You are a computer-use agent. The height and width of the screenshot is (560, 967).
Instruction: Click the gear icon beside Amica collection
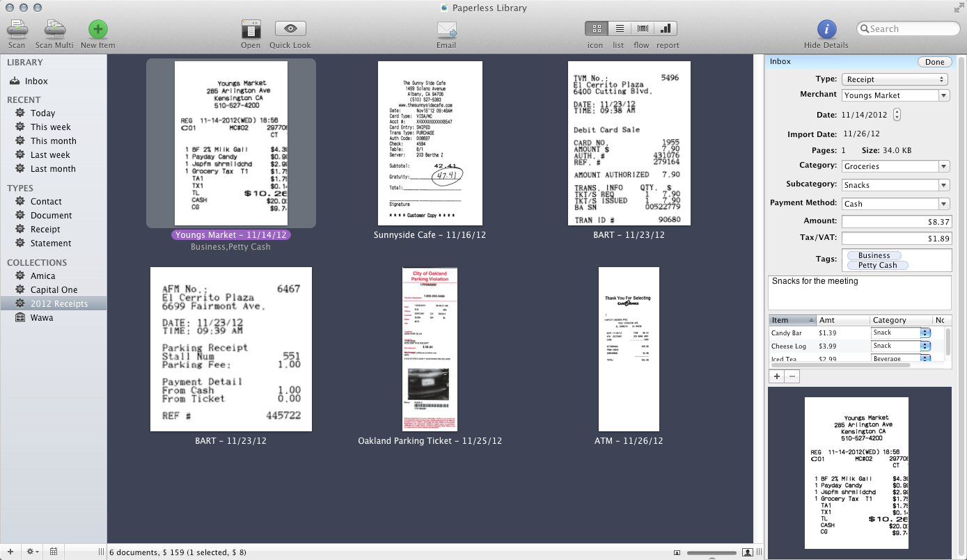(20, 275)
